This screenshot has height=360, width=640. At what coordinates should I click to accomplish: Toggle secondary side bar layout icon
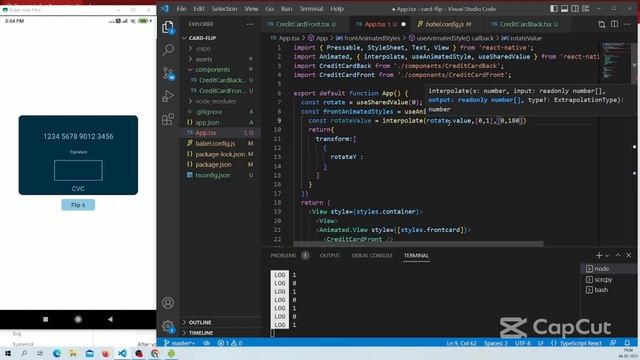[x=575, y=9]
